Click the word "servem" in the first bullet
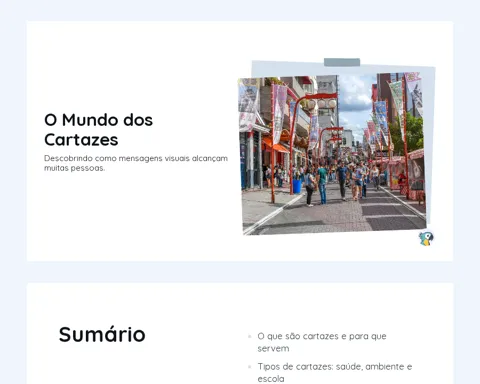Viewport: 480px width, 384px height. tap(273, 349)
